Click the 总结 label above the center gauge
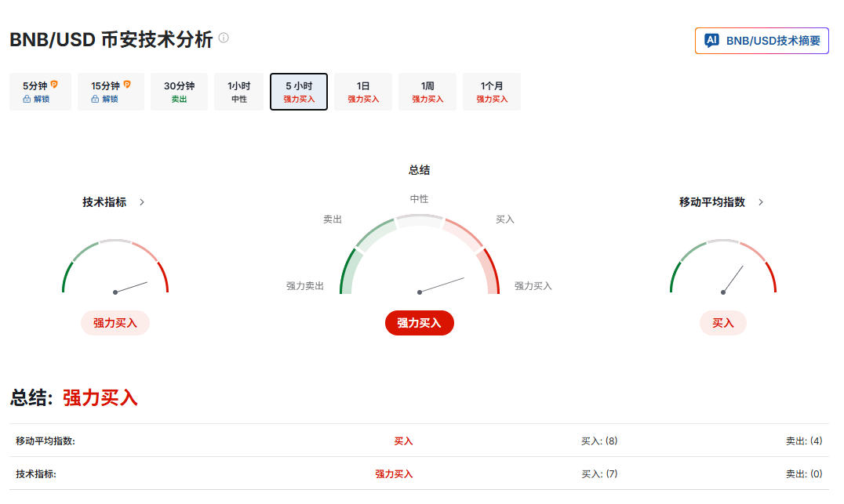Image resolution: width=844 pixels, height=504 pixels. tap(420, 170)
